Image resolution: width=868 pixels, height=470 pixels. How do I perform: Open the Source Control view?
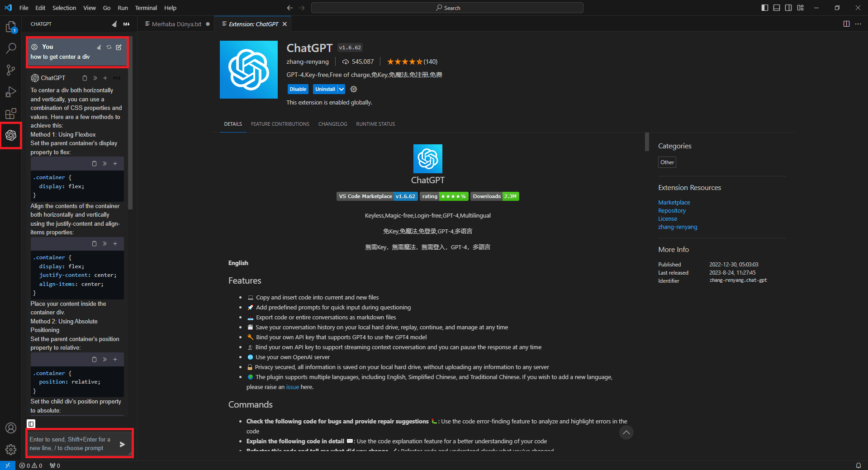tap(11, 70)
